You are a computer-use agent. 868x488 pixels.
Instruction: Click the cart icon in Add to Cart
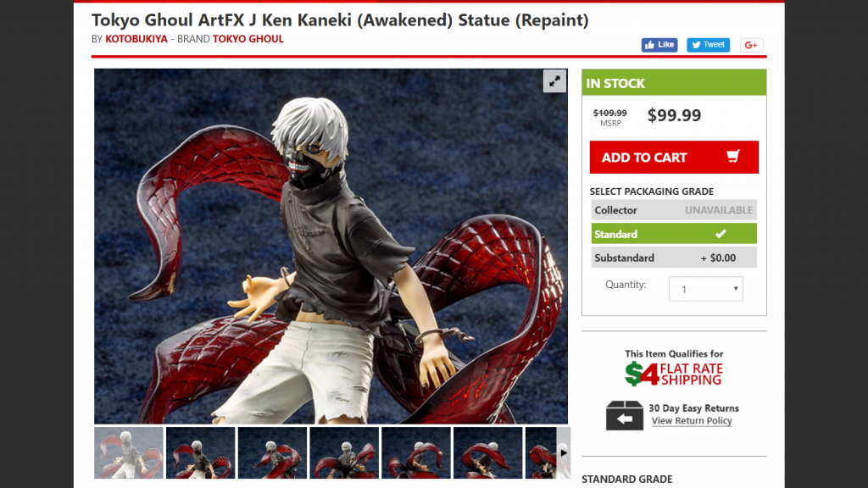733,157
